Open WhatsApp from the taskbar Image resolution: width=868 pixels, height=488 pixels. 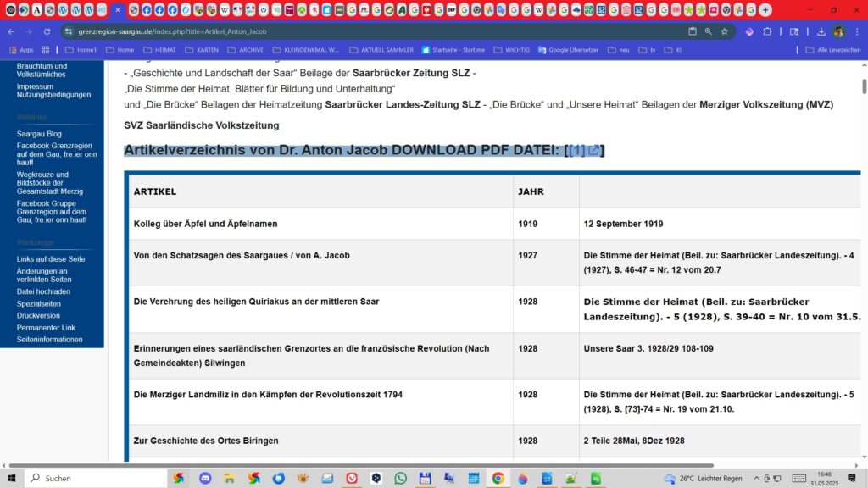pyautogui.click(x=400, y=478)
